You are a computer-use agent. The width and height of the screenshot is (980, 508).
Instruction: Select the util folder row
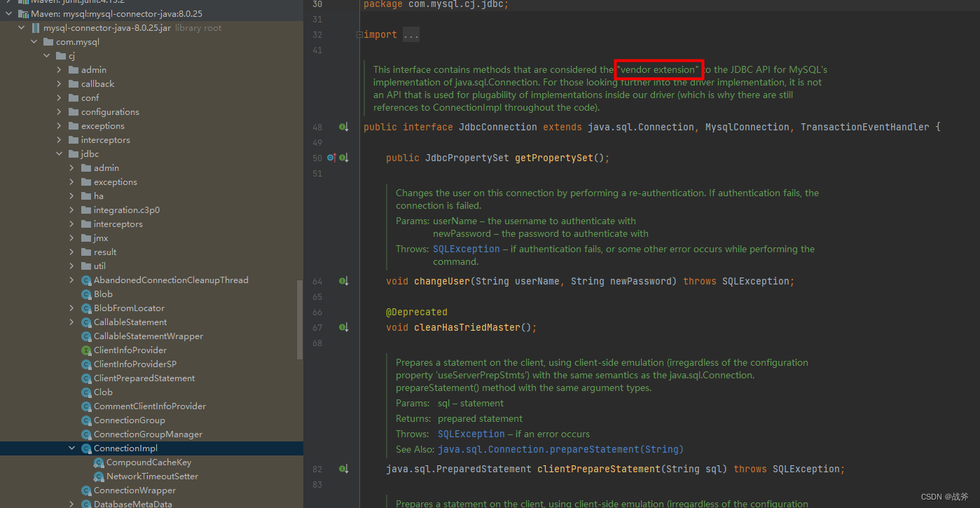(151, 266)
